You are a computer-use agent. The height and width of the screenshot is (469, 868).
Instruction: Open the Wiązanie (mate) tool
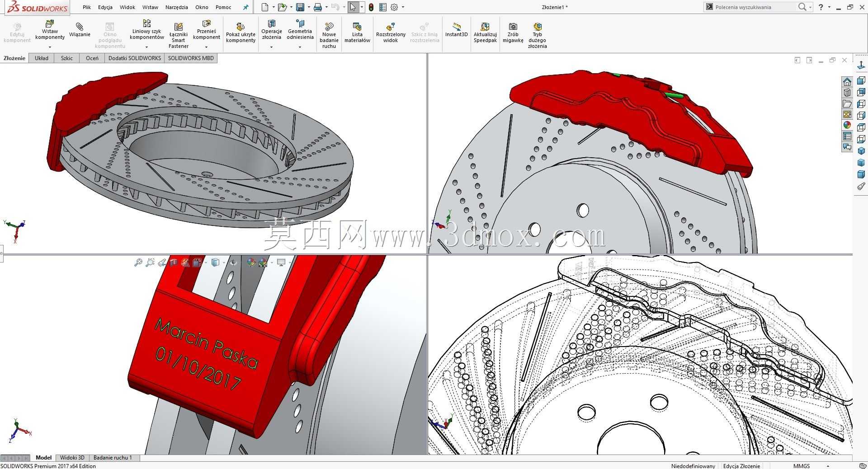(x=80, y=30)
